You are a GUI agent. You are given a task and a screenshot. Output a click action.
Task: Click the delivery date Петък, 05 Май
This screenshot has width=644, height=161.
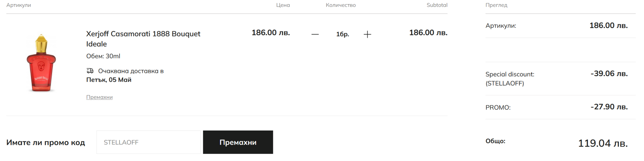coord(109,80)
